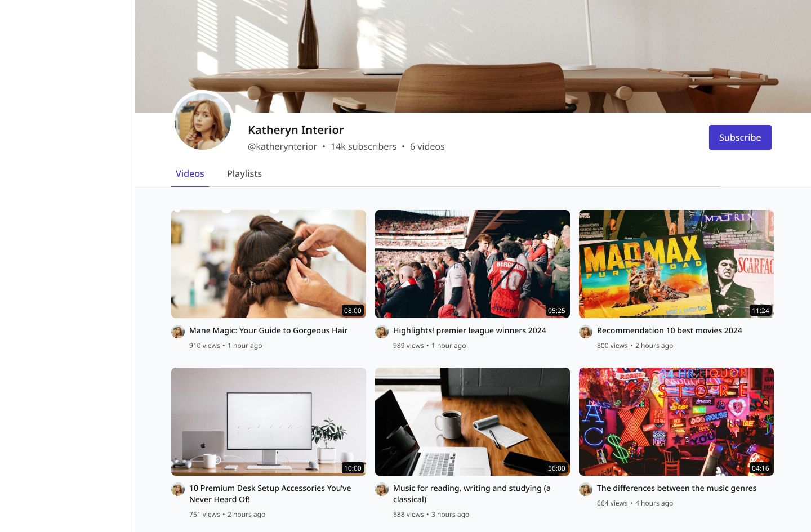Open the laptop and coffee mug thumbnail
Viewport: 811px width, 532px height.
[473, 422]
